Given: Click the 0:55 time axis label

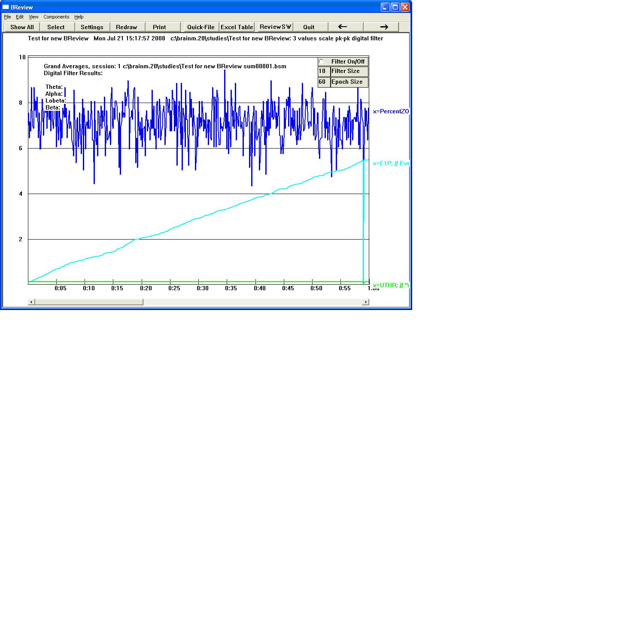Looking at the screenshot, I should click(345, 288).
